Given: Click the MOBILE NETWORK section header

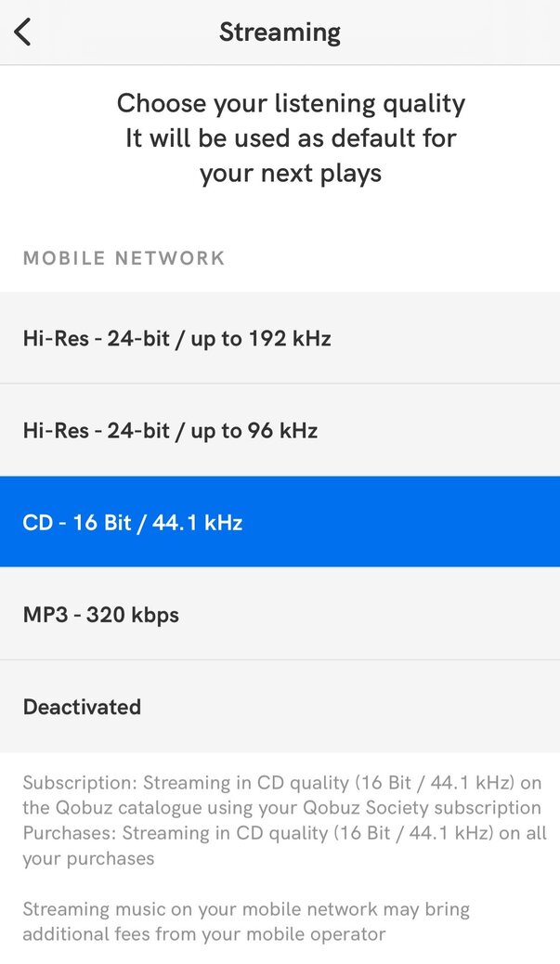Looking at the screenshot, I should coord(124,258).
